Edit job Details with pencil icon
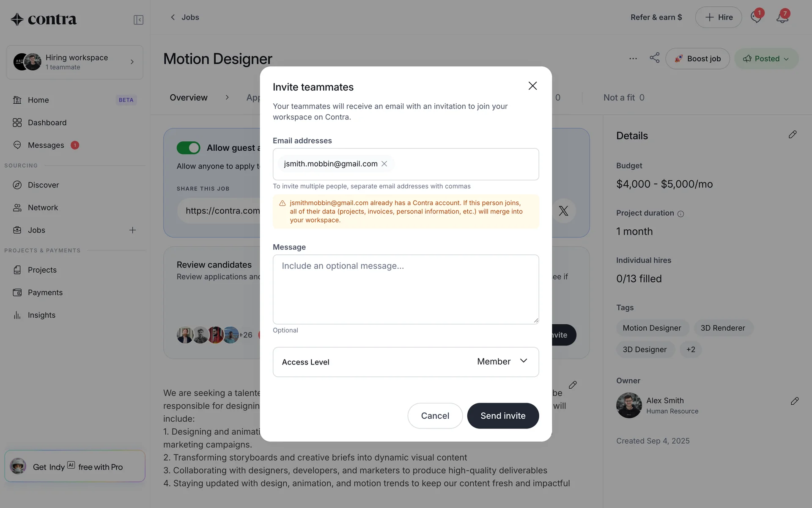The image size is (812, 508). click(x=793, y=135)
